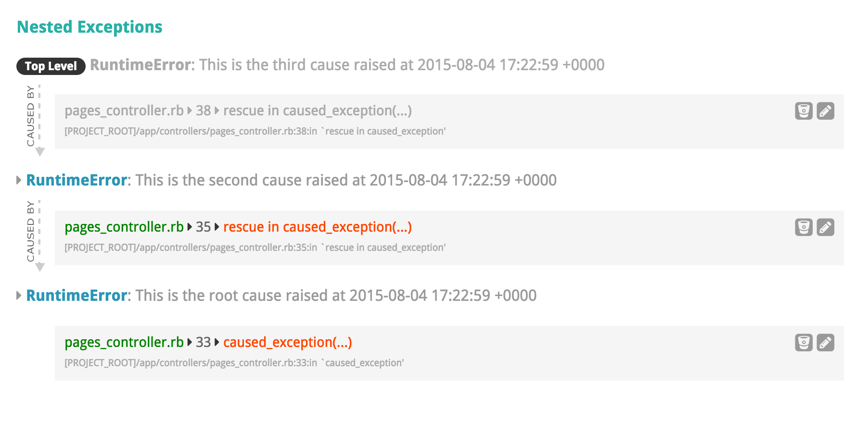Open RuntimeError link for the second cause
The image size is (868, 421).
pos(76,180)
